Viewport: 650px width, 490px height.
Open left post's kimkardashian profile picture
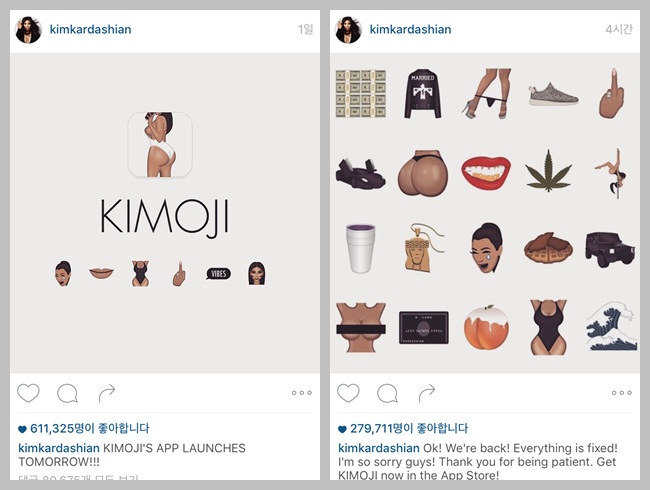click(x=29, y=30)
